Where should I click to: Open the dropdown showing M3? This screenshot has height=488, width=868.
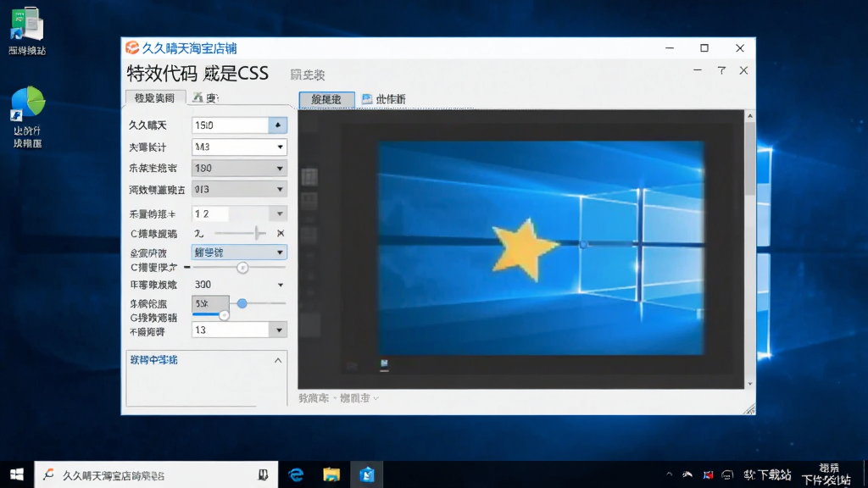(239, 147)
